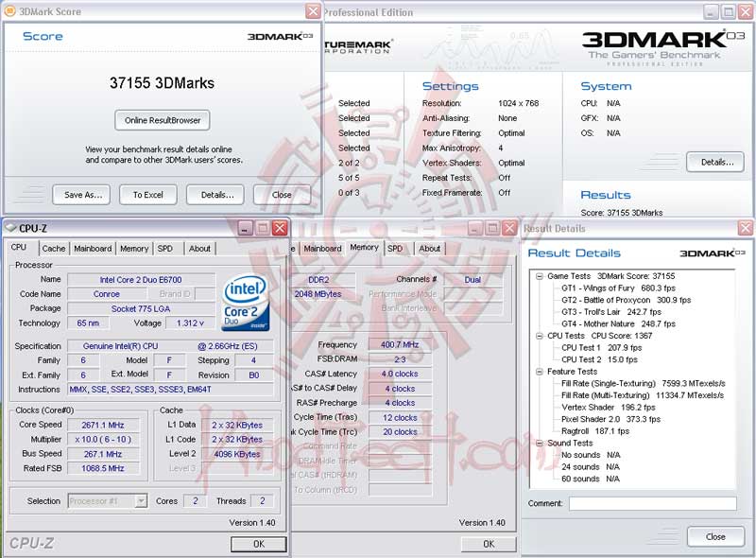Click Close in Result Details window
The image size is (756, 558).
[715, 536]
